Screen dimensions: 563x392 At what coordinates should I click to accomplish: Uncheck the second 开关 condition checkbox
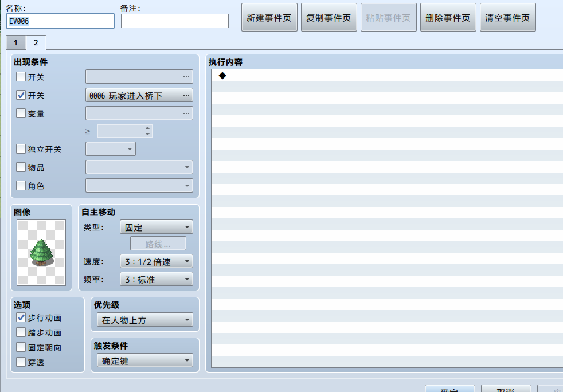pyautogui.click(x=21, y=95)
